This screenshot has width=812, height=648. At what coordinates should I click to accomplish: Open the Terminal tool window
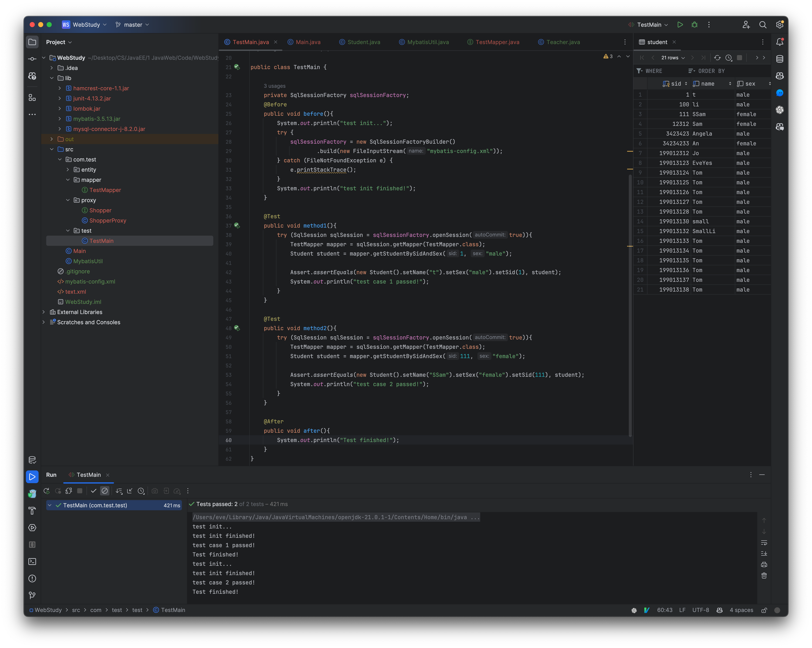point(32,561)
